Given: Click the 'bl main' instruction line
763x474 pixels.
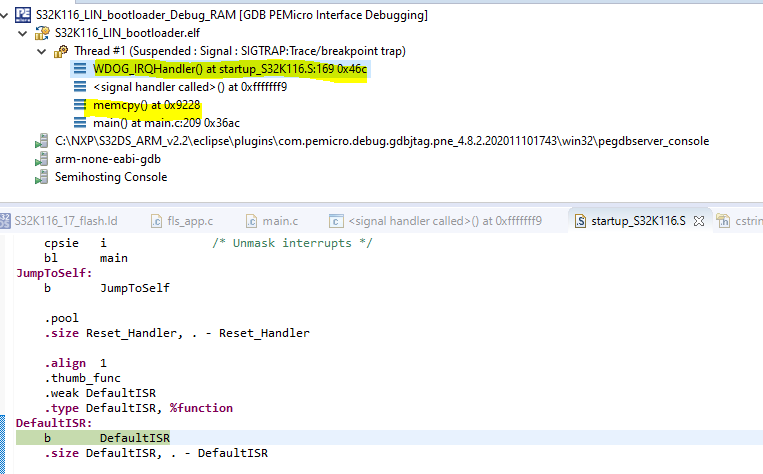Looking at the screenshot, I should tap(86, 258).
